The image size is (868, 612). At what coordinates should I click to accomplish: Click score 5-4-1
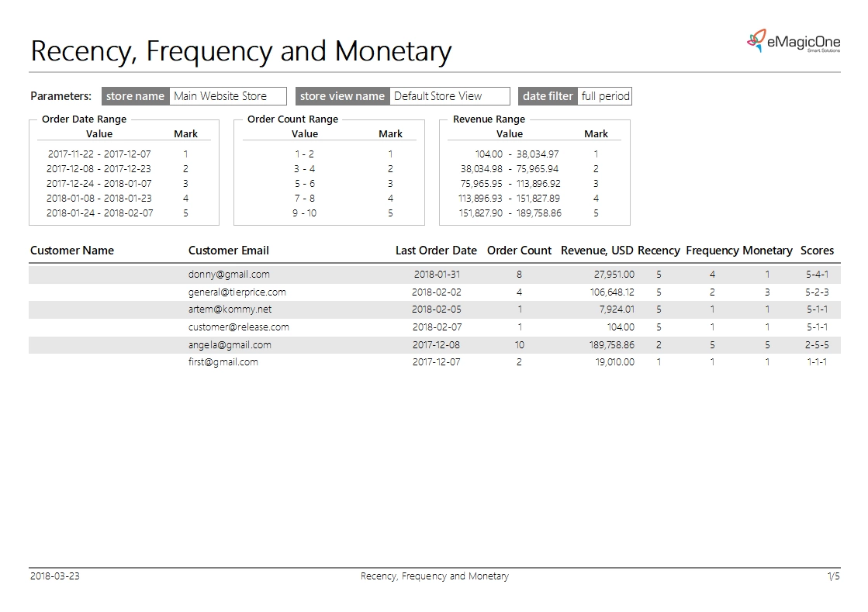click(x=817, y=275)
